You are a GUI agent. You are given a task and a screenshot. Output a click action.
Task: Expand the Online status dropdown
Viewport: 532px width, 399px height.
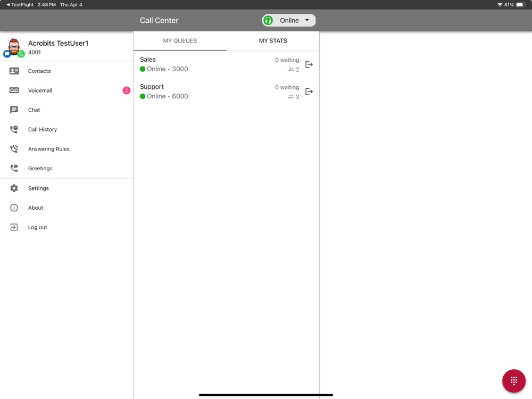[289, 20]
